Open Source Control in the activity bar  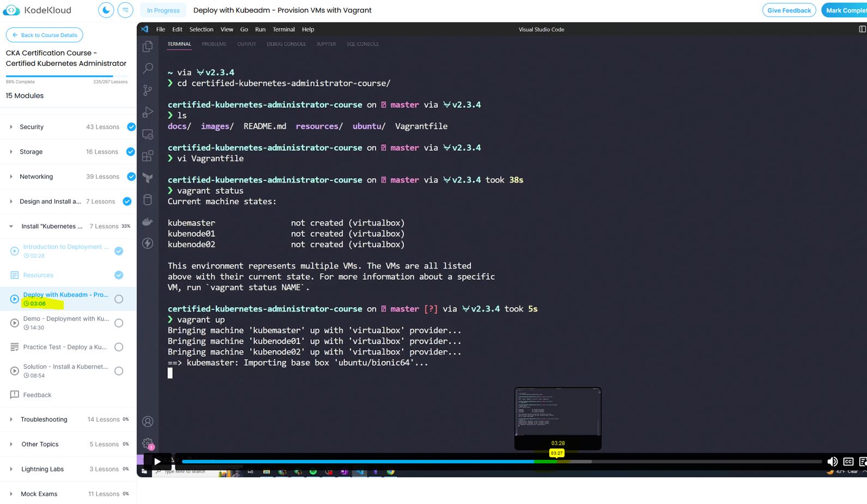[x=148, y=90]
